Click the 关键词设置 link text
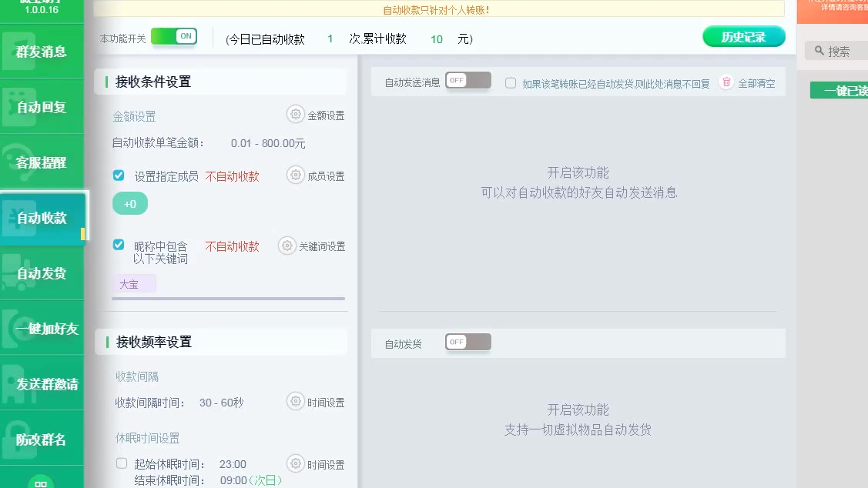 (322, 246)
